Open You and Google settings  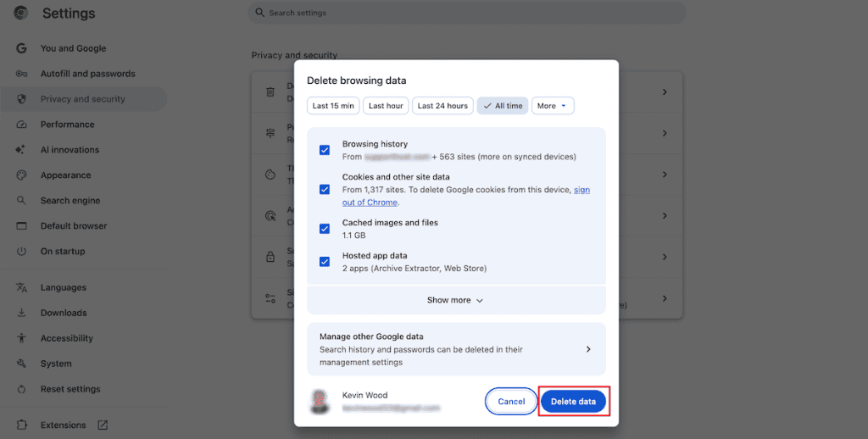pyautogui.click(x=84, y=48)
